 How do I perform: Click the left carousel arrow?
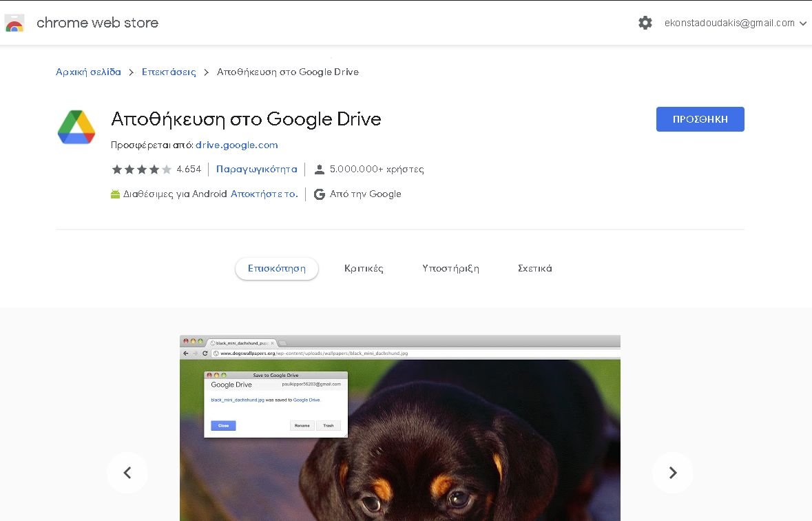pos(127,473)
